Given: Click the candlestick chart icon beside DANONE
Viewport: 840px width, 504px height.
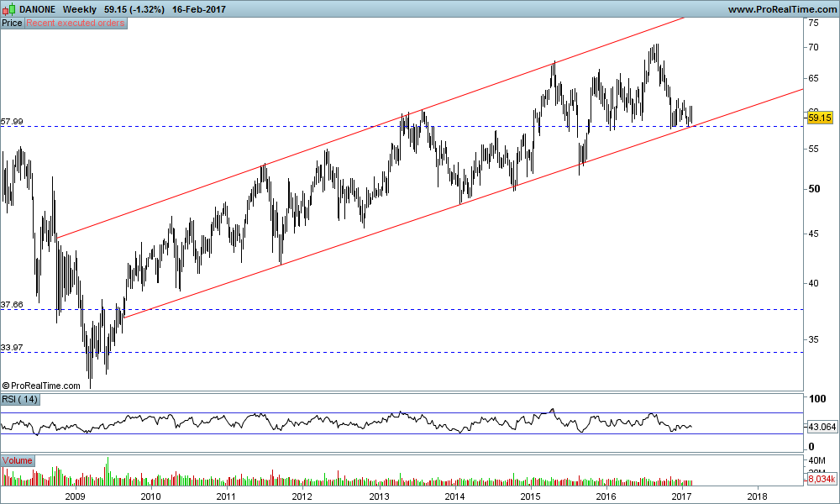Looking at the screenshot, I should (x=8, y=9).
